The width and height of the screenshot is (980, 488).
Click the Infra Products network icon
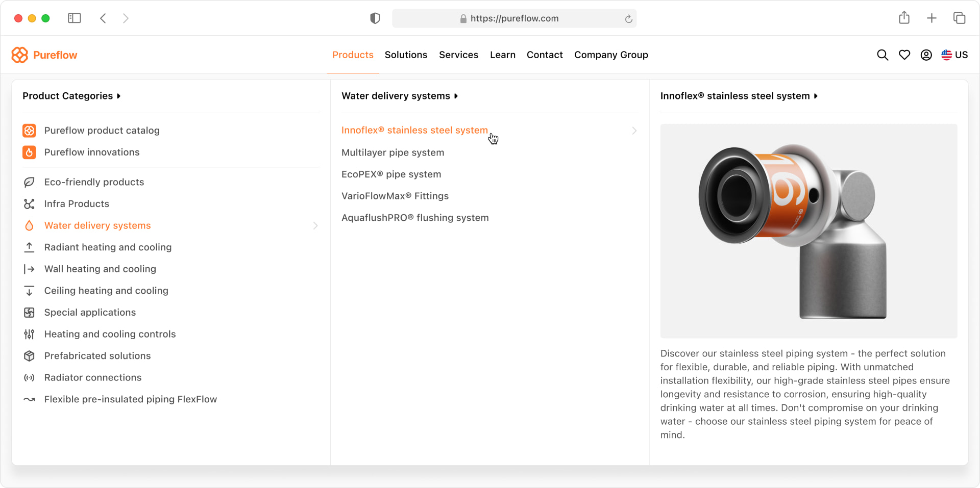(x=29, y=204)
